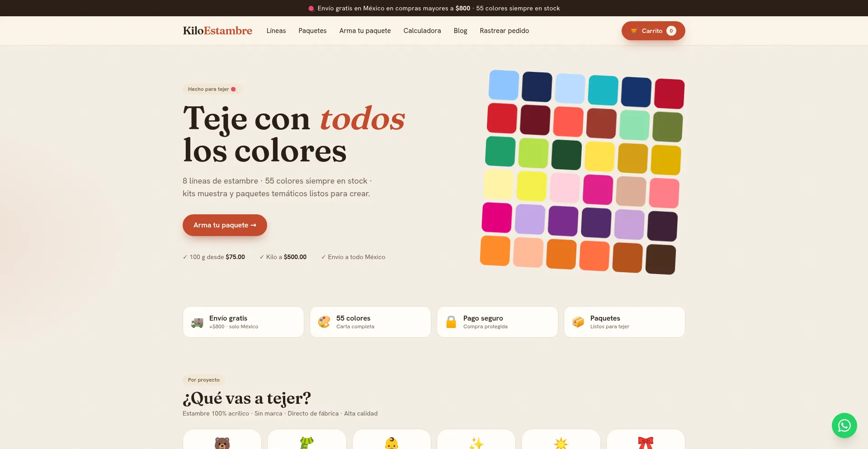The height and width of the screenshot is (449, 868).
Task: Click the orange Arma tu paquete hero button
Action: [225, 225]
